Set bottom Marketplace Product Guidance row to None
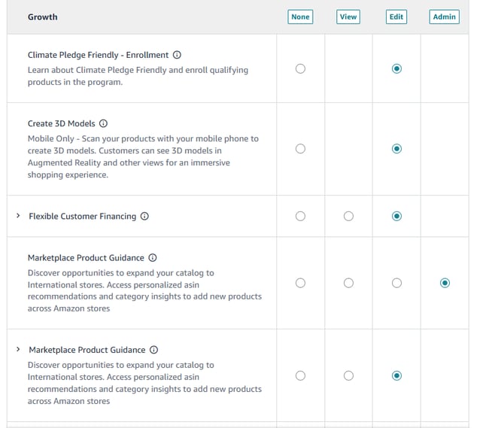 [301, 376]
